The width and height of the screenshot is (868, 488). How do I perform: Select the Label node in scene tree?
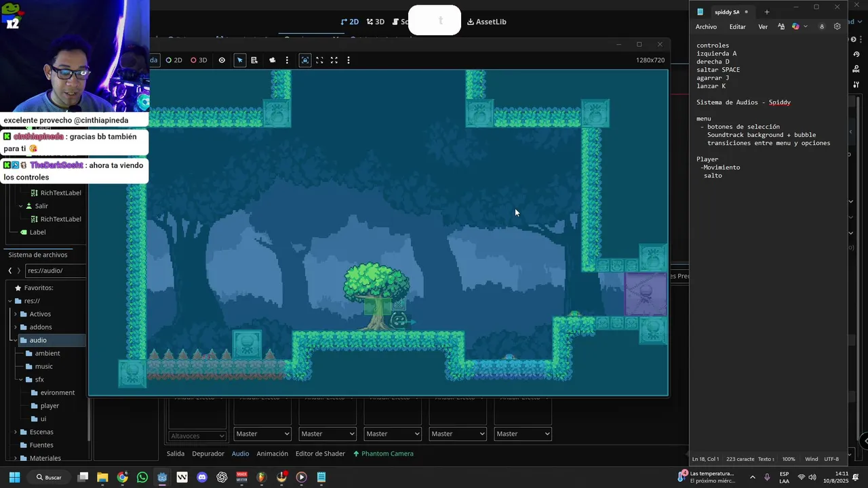(x=38, y=232)
